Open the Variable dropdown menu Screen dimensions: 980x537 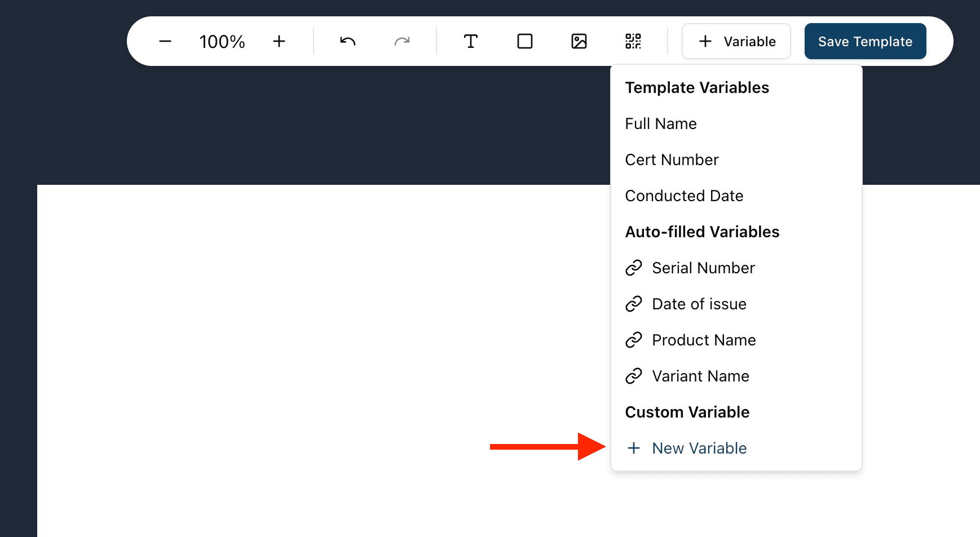tap(736, 41)
